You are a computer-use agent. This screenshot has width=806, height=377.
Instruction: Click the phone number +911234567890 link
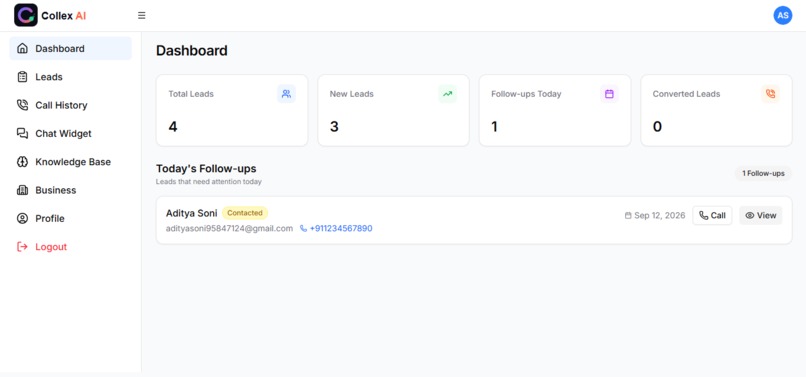point(341,228)
